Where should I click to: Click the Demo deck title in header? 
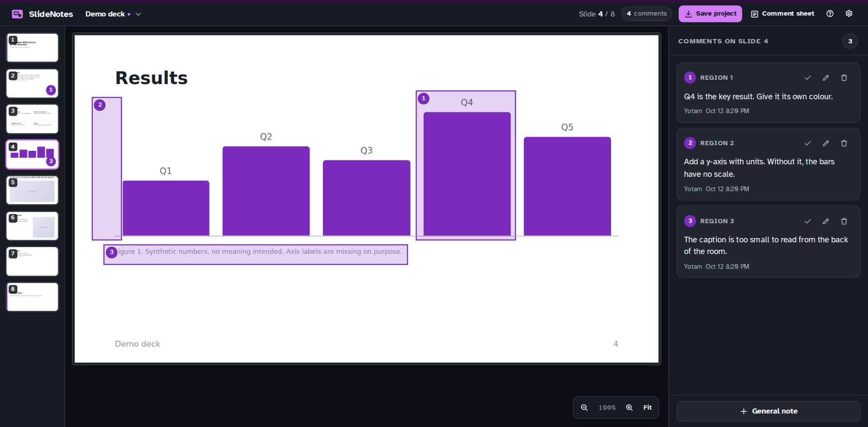coord(105,14)
